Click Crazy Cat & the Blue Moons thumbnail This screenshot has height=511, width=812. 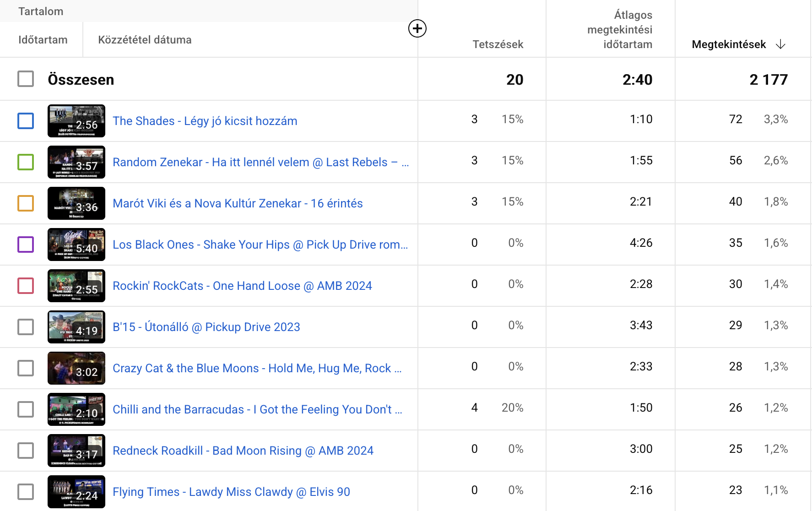point(76,368)
